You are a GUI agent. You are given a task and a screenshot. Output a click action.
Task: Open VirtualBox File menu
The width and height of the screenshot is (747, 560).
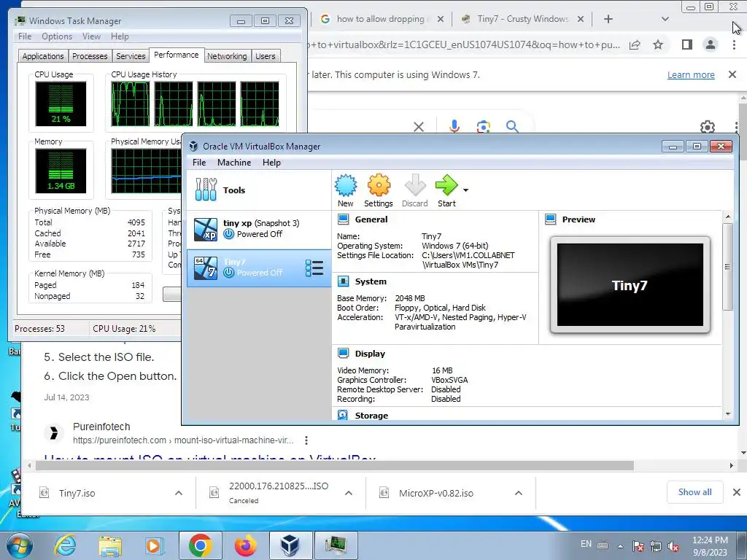pos(199,163)
